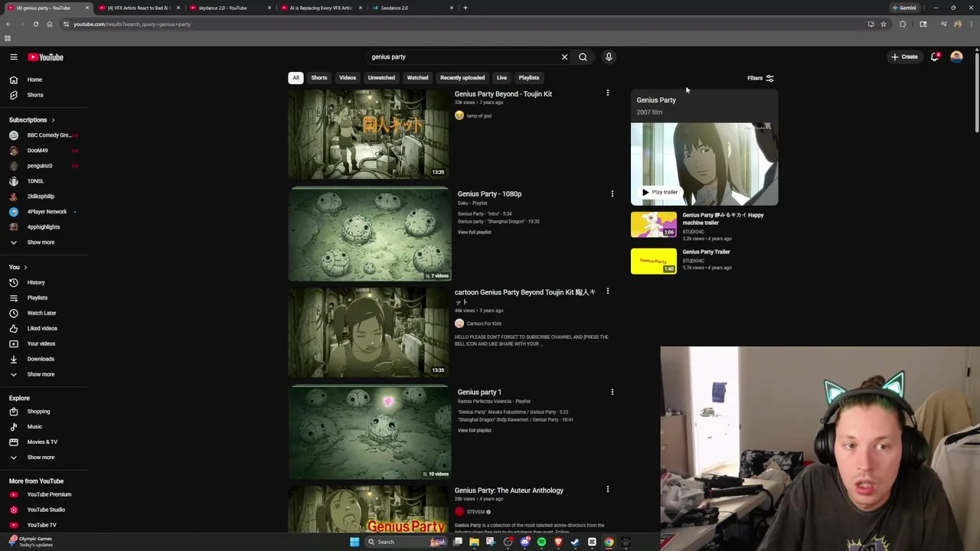Open Liked videos list
Screen dimensions: 980x551
tap(44, 328)
